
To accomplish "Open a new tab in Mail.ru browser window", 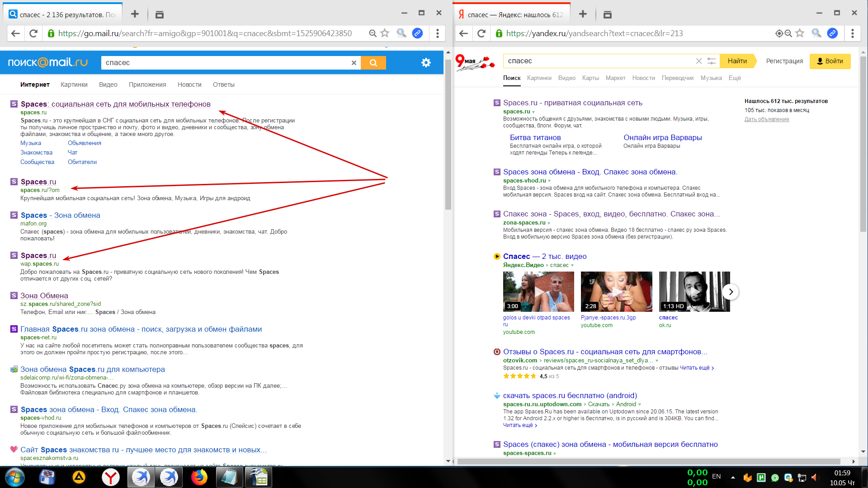I will pyautogui.click(x=135, y=14).
